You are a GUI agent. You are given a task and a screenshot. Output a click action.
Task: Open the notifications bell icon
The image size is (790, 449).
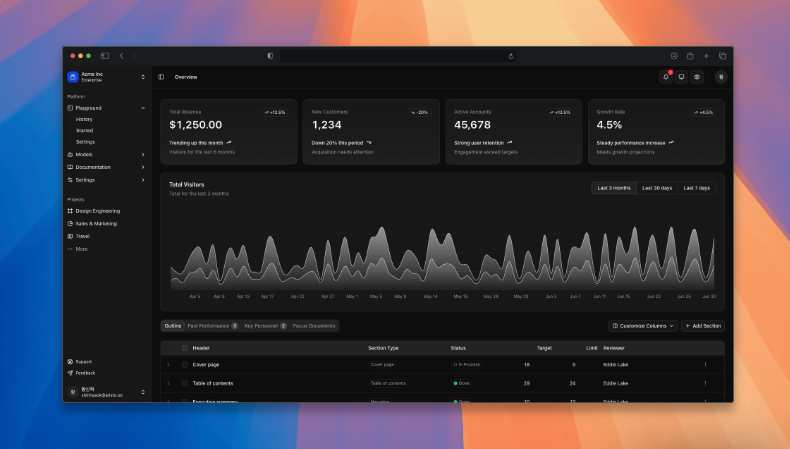(x=666, y=77)
